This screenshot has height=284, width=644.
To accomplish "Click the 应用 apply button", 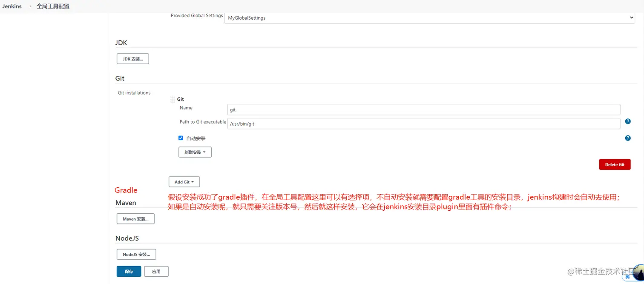I will 156,271.
